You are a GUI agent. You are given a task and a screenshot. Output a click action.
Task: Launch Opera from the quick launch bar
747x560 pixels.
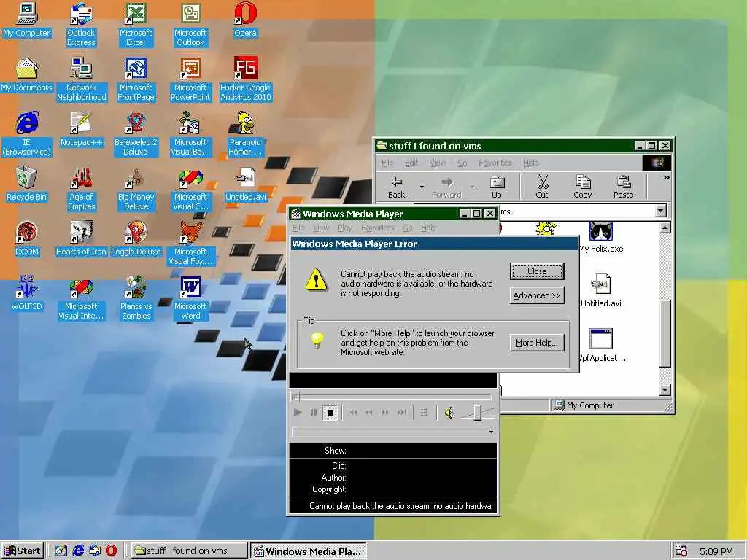(x=111, y=551)
